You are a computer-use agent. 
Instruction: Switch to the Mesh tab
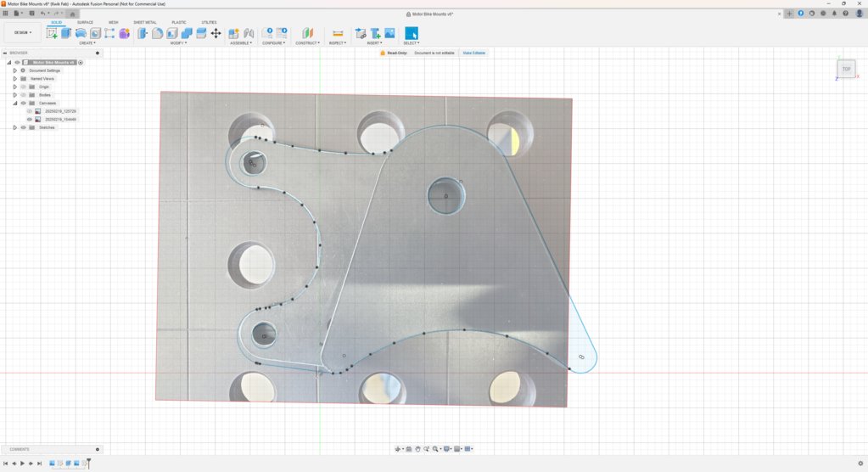114,22
